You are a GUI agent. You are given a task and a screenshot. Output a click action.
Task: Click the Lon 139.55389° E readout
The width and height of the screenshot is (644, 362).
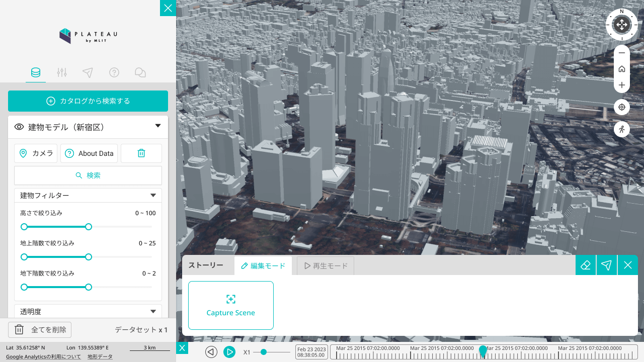tap(88, 347)
